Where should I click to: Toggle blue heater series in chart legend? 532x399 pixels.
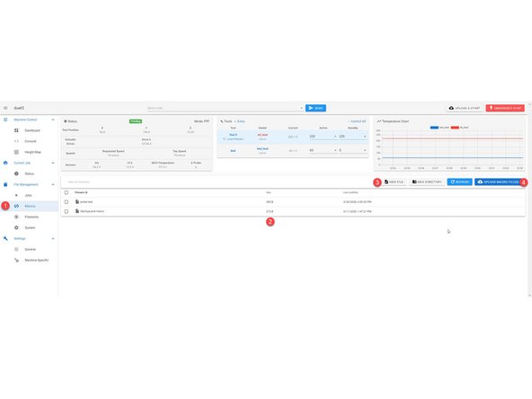(439, 128)
